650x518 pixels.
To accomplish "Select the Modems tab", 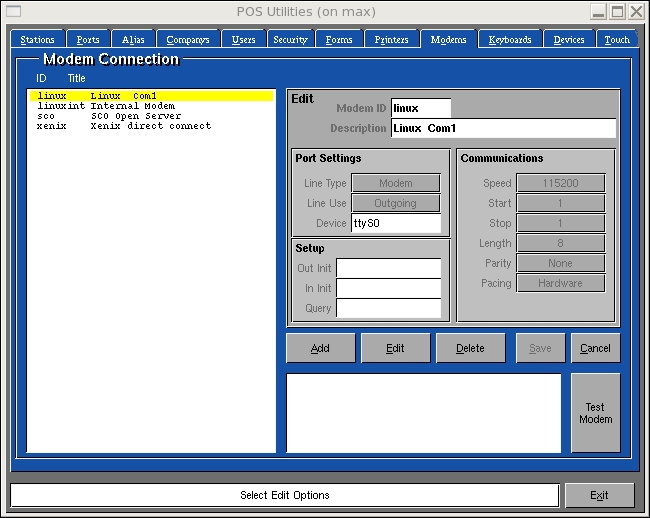I will tap(449, 39).
